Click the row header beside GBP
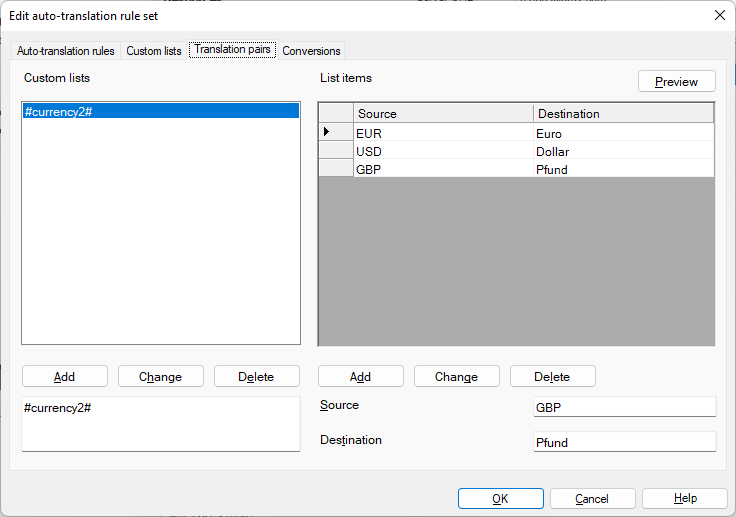Image resolution: width=736 pixels, height=517 pixels. [335, 170]
